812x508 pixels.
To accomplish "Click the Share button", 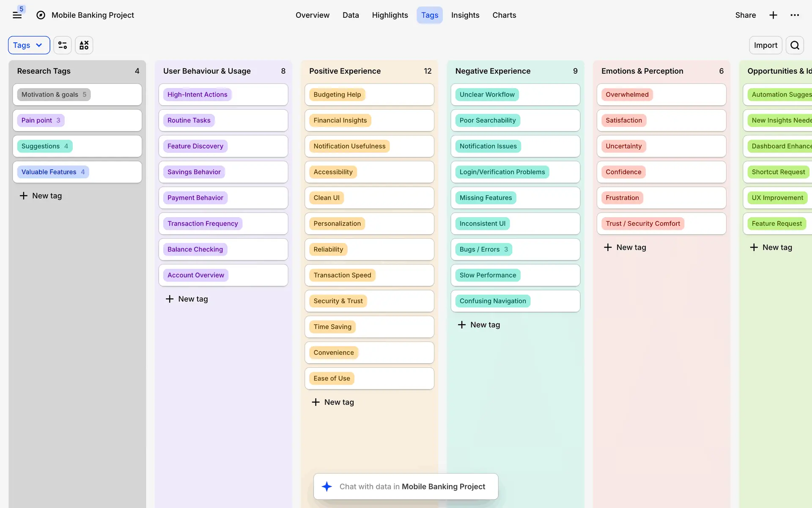I will pos(745,15).
